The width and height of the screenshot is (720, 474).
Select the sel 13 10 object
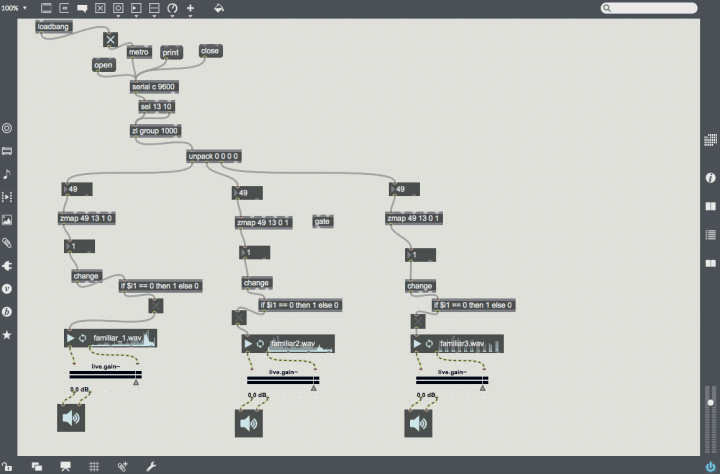click(x=157, y=107)
